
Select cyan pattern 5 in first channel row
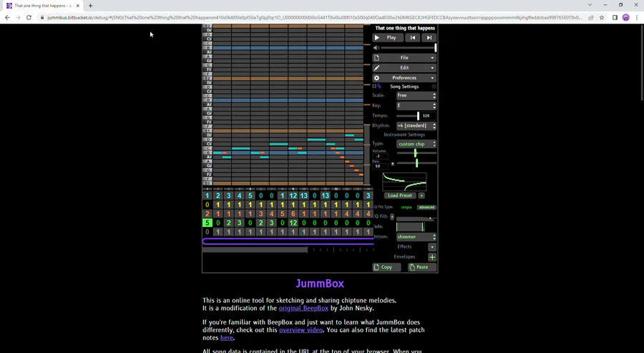250,195
